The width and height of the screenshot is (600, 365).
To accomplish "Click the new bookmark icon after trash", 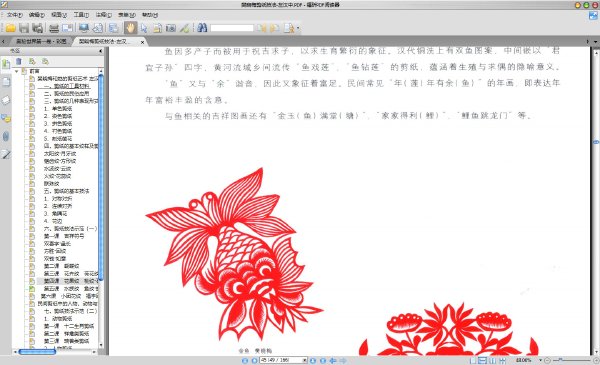I will click(32, 61).
